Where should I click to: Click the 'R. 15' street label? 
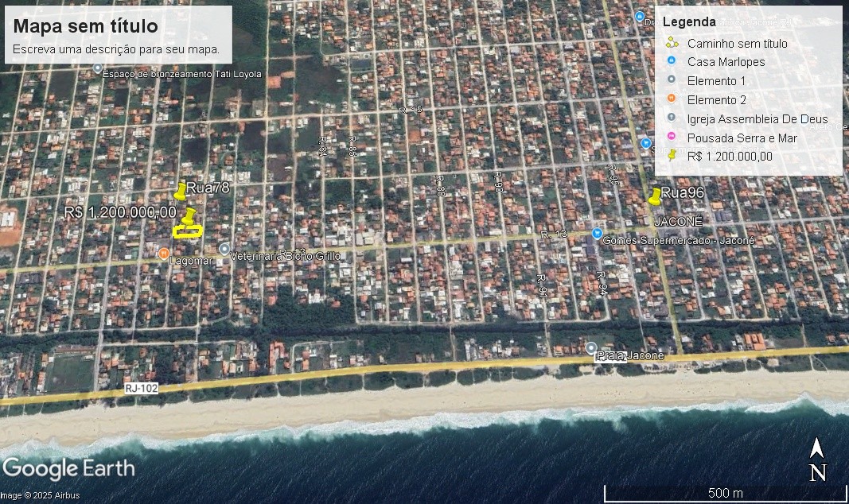click(x=411, y=110)
